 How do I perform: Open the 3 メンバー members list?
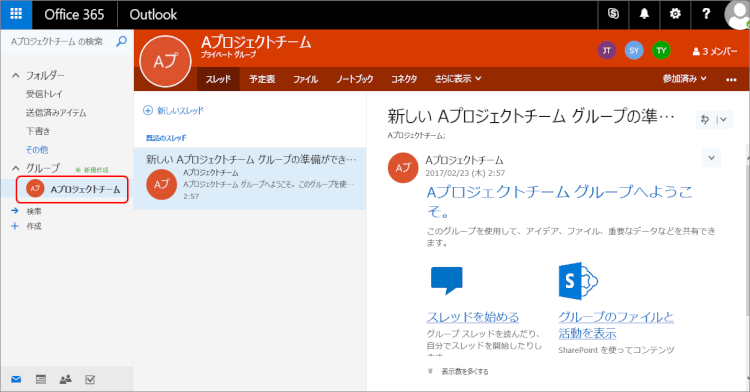[715, 51]
